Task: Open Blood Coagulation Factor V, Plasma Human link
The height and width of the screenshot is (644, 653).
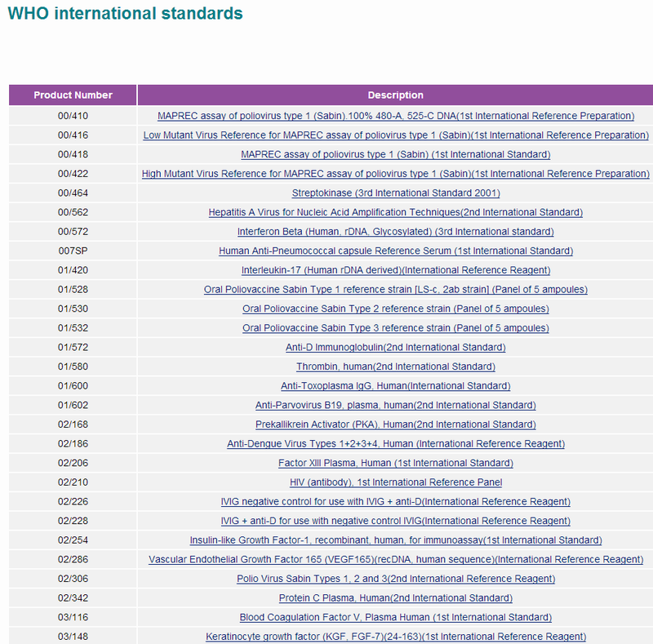Action: (x=396, y=617)
